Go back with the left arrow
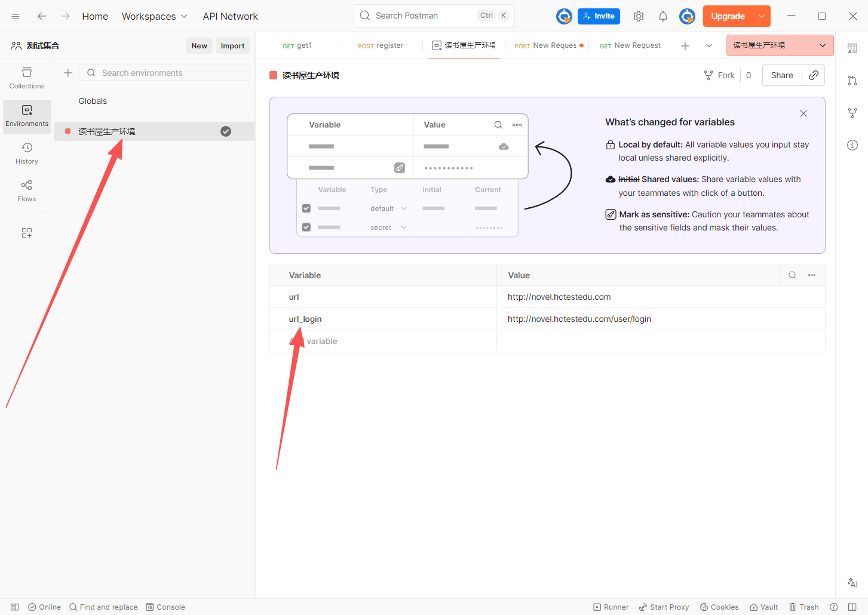Screen dimensions: 868x615 click(x=42, y=16)
